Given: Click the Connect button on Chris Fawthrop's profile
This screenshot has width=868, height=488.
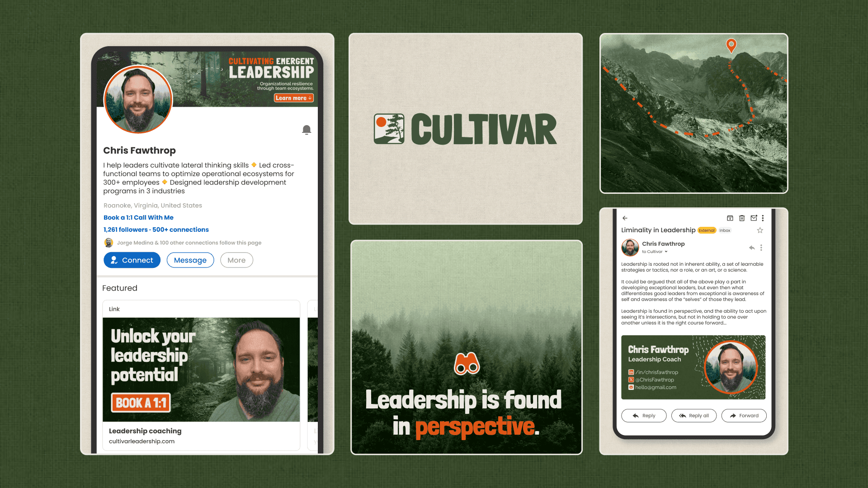Looking at the screenshot, I should click(x=132, y=260).
